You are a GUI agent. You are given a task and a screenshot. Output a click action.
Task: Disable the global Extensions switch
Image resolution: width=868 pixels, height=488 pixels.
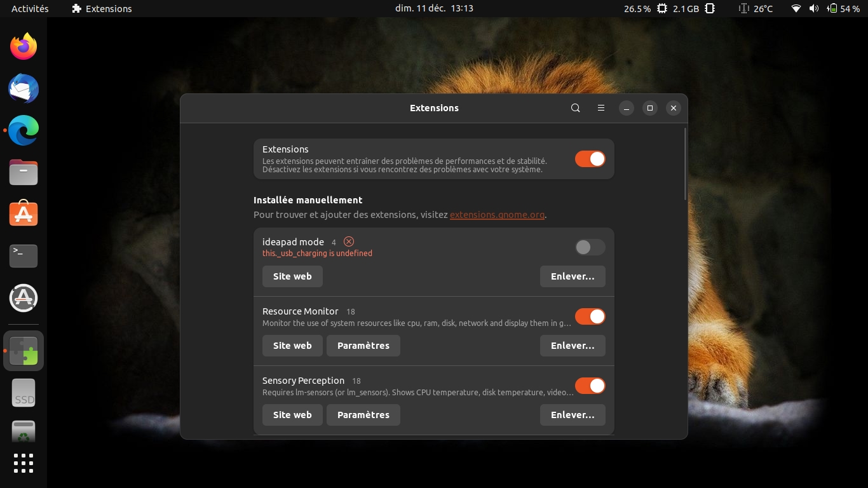point(590,159)
